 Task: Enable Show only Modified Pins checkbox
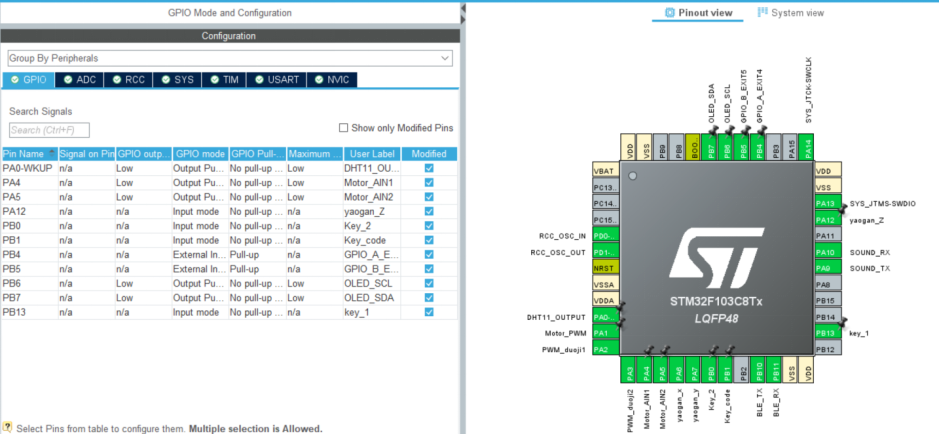[x=344, y=128]
